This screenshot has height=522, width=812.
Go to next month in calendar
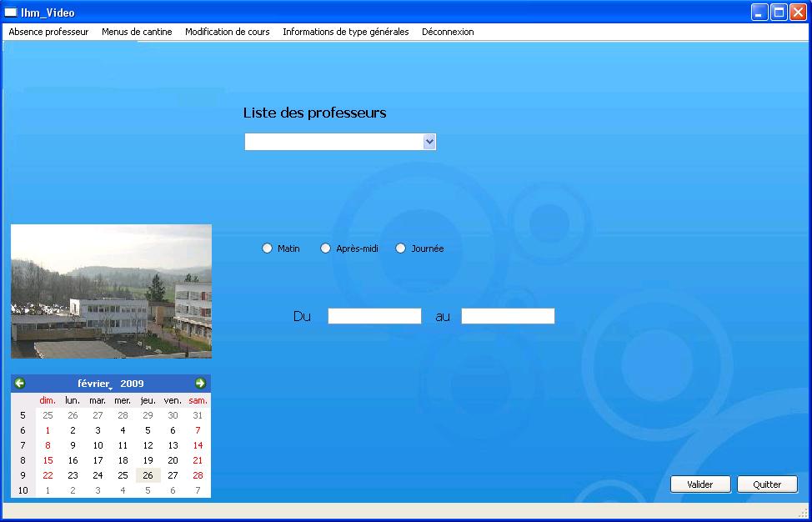[200, 384]
